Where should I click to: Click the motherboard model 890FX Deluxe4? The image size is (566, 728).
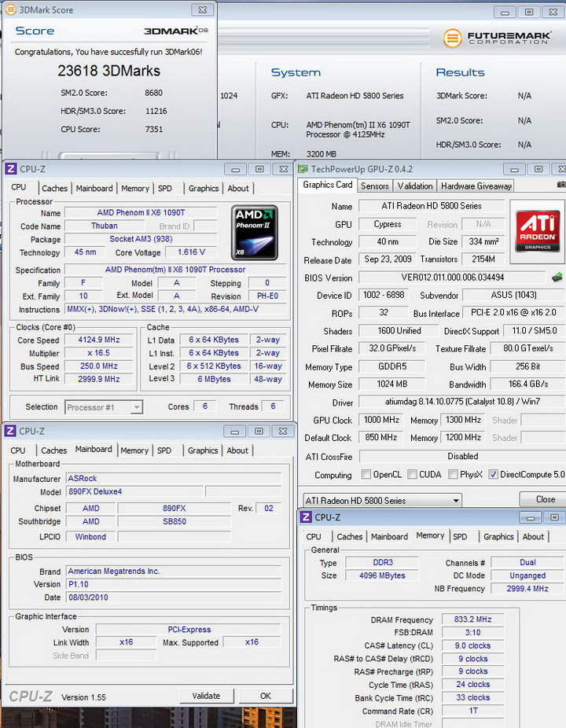point(134,491)
